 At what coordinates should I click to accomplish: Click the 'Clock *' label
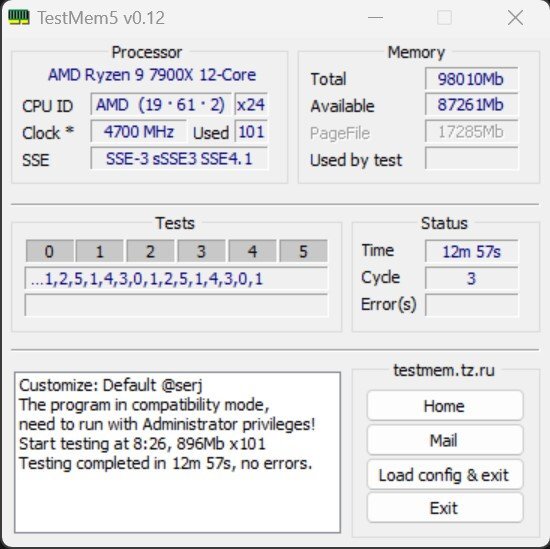pos(48,133)
